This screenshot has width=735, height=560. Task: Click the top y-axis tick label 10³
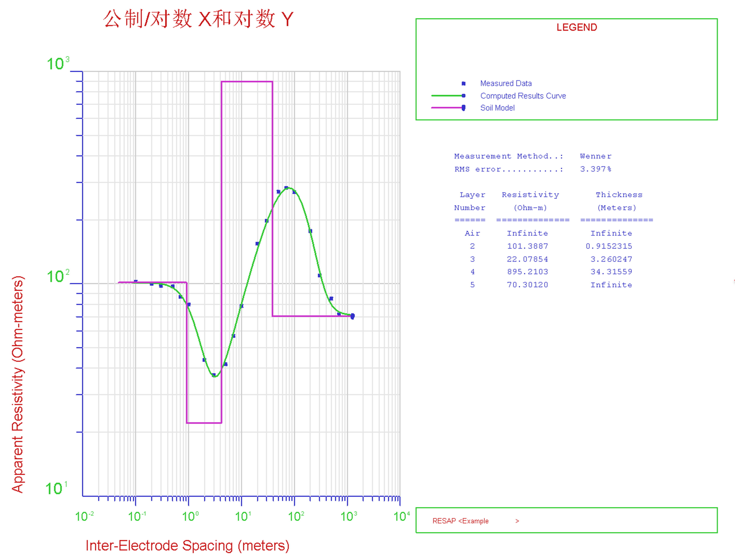58,63
